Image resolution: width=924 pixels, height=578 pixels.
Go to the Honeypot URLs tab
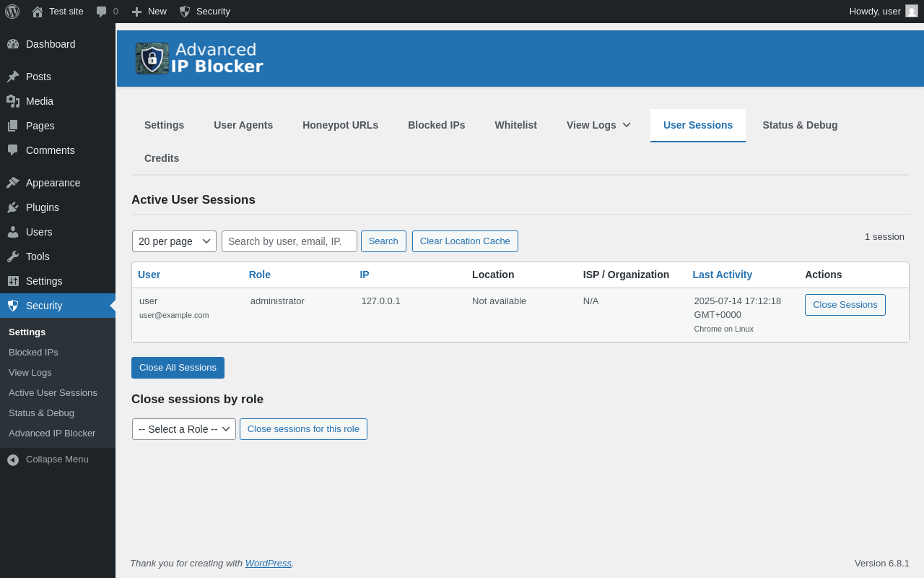(x=340, y=125)
